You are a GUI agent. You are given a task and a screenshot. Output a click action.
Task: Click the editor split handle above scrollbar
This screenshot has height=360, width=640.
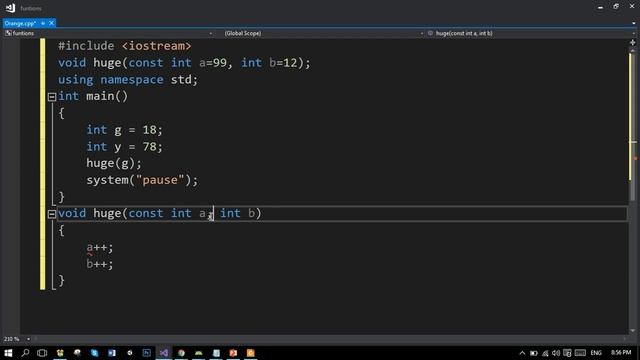(633, 42)
